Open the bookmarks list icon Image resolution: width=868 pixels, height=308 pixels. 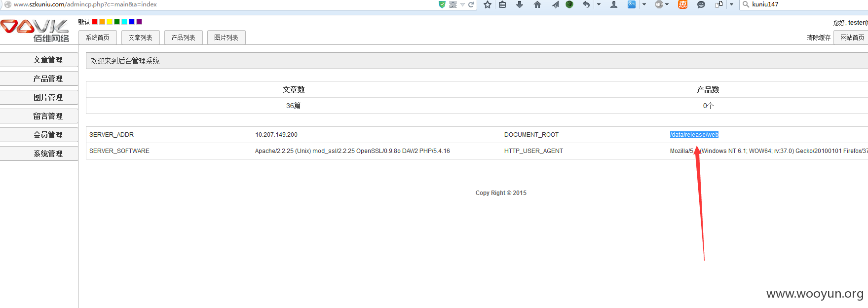click(502, 4)
